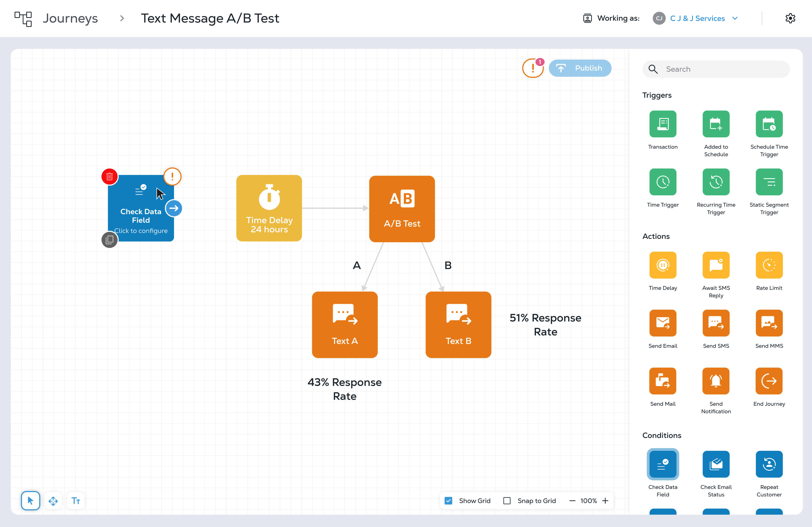Go back to Journeys breadcrumb
This screenshot has width=812, height=527.
(x=70, y=18)
